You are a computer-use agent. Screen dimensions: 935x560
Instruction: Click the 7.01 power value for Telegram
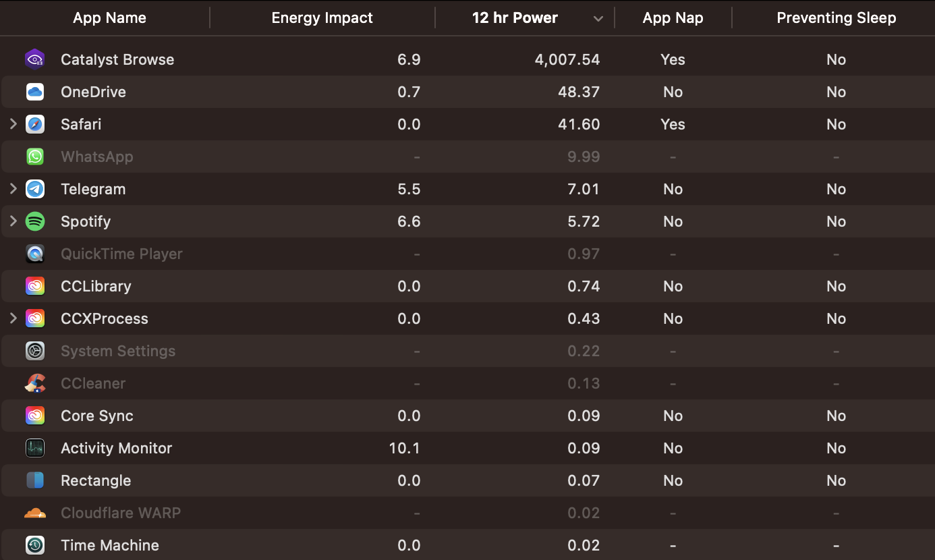pos(584,189)
